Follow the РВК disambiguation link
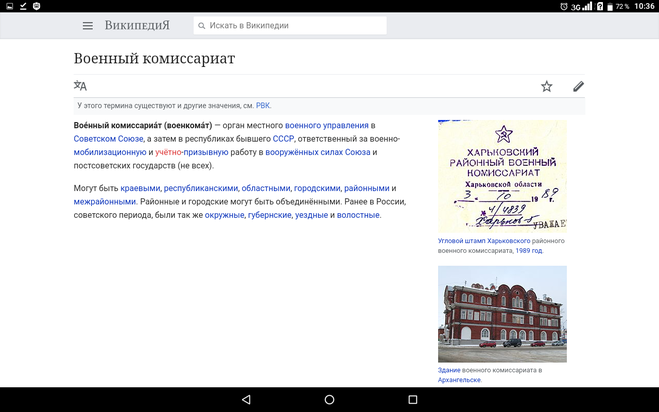 click(263, 106)
